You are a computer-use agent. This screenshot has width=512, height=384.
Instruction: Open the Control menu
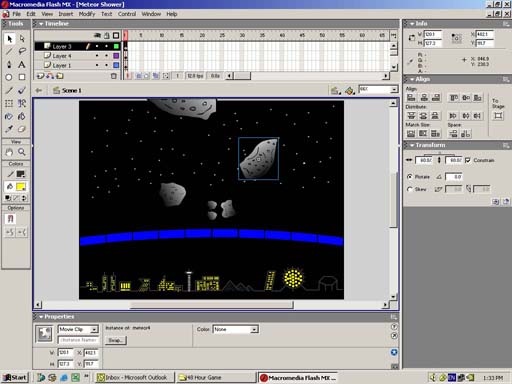pyautogui.click(x=127, y=14)
